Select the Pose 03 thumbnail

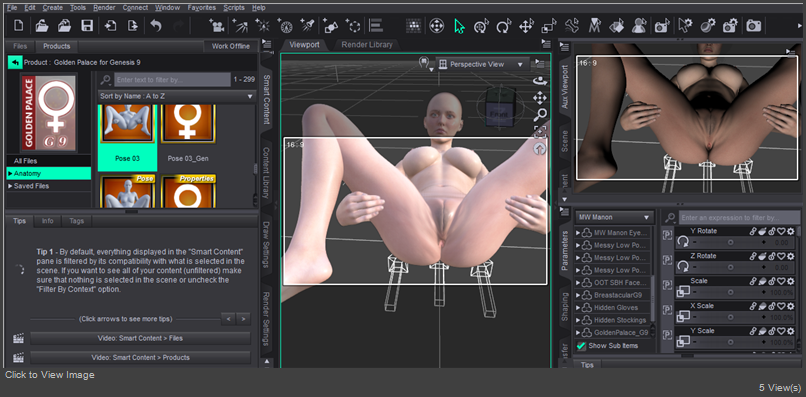(x=127, y=138)
